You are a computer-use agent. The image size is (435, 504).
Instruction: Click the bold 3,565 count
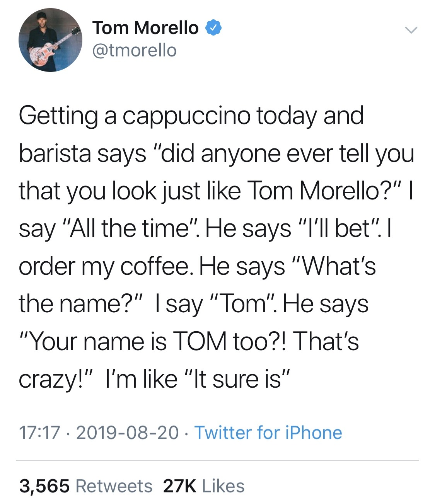(44, 486)
